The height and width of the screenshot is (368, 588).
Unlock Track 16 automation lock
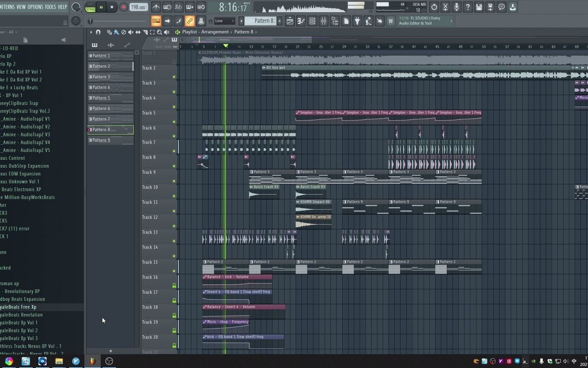tap(174, 286)
